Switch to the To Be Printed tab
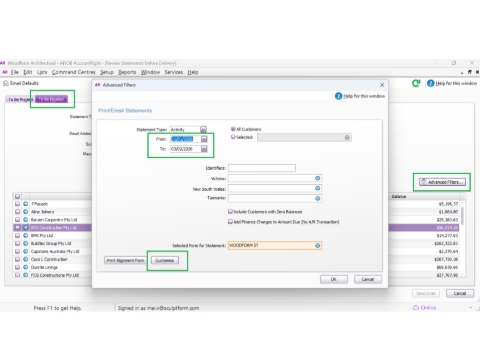480x360 pixels. point(20,99)
